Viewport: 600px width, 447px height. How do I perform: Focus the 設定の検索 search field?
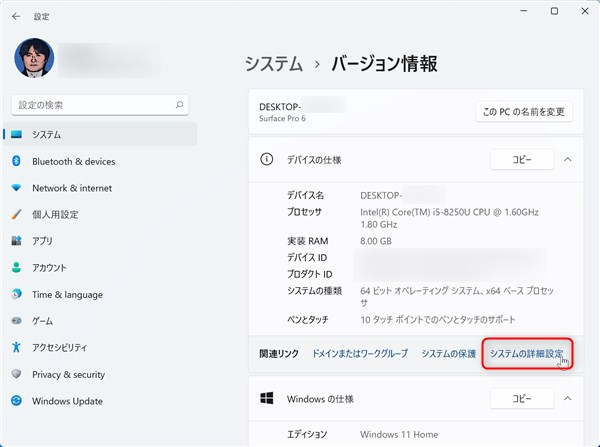100,105
